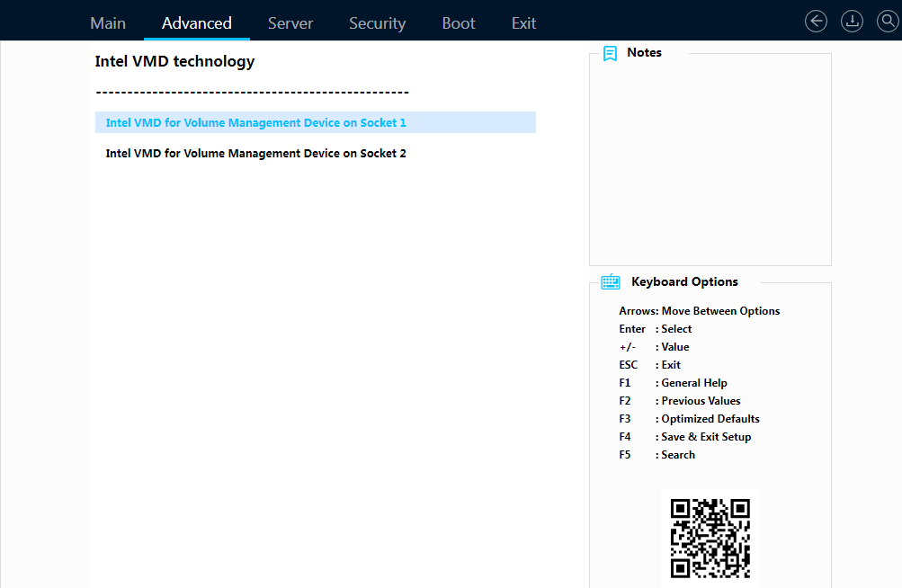This screenshot has width=902, height=588.
Task: Open Intel VMD for Socket 1 entry
Action: (x=316, y=122)
